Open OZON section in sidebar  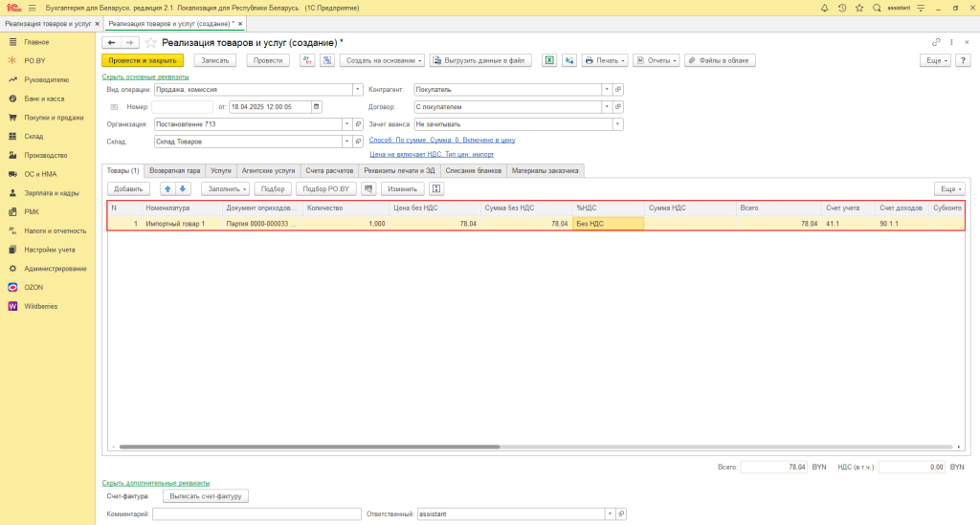[x=33, y=287]
